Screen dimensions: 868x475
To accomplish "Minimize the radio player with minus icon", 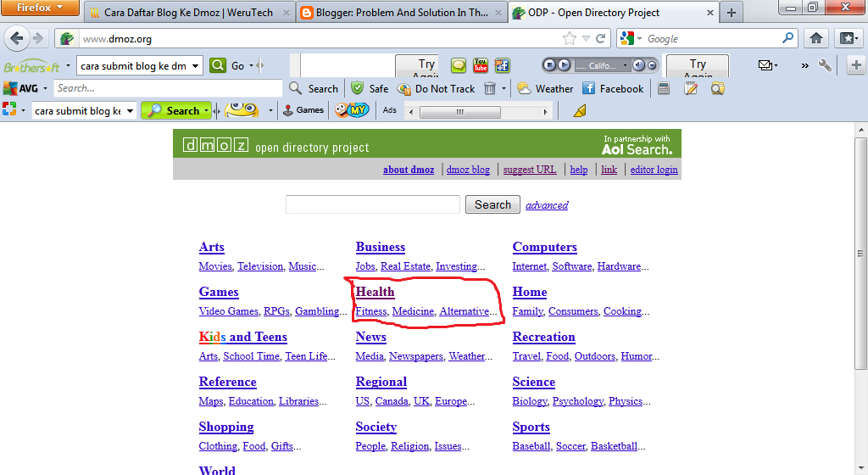I will pos(652,65).
